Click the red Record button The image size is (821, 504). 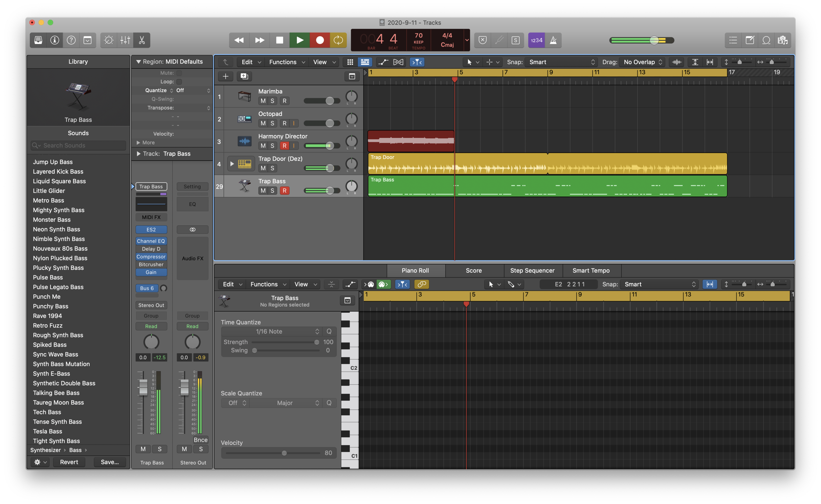tap(320, 40)
